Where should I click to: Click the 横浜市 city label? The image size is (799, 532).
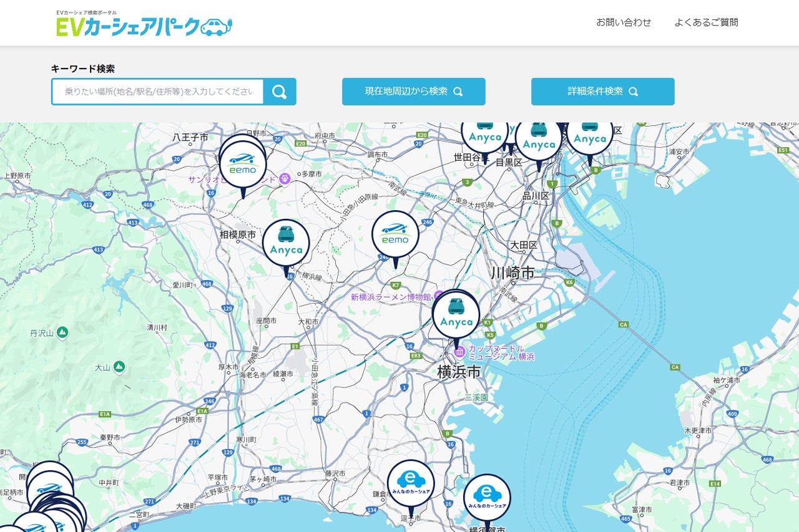[x=459, y=372]
